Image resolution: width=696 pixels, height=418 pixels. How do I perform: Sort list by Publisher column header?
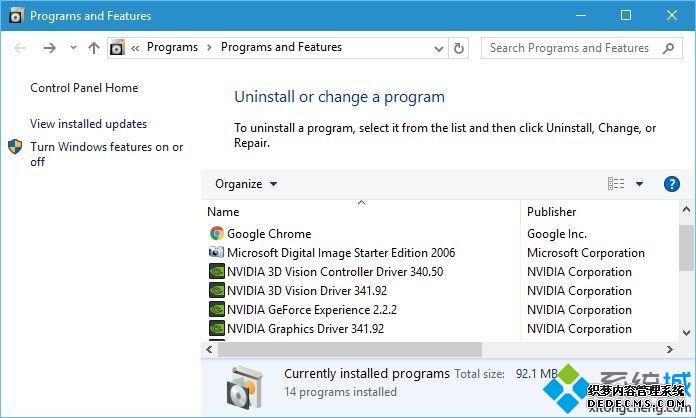coord(552,212)
